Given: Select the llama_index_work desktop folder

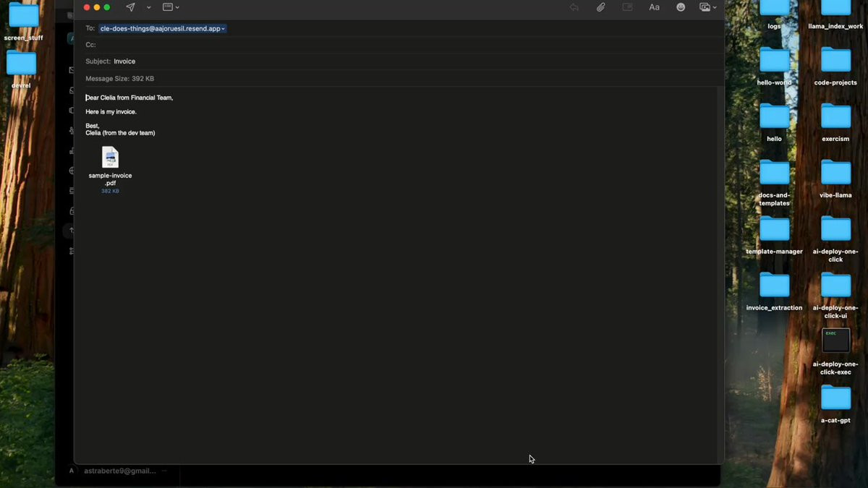Looking at the screenshot, I should (x=835, y=7).
